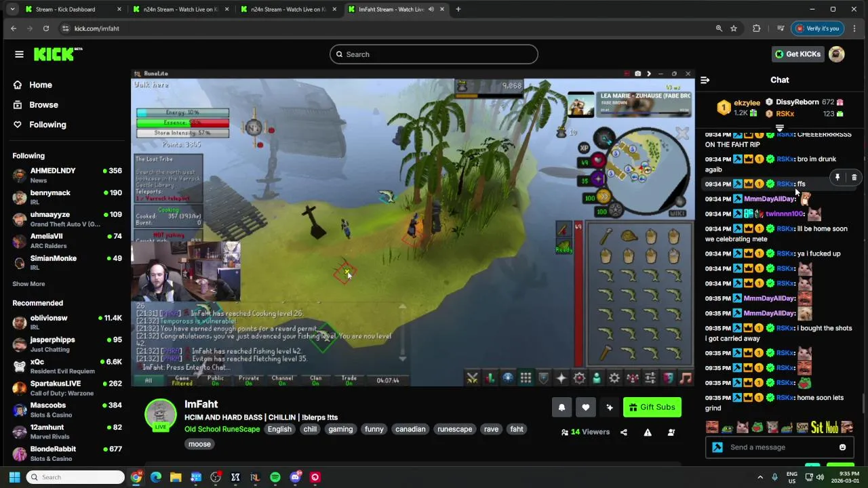Open the Kick hamburger sidebar menu
868x488 pixels.
click(x=19, y=54)
